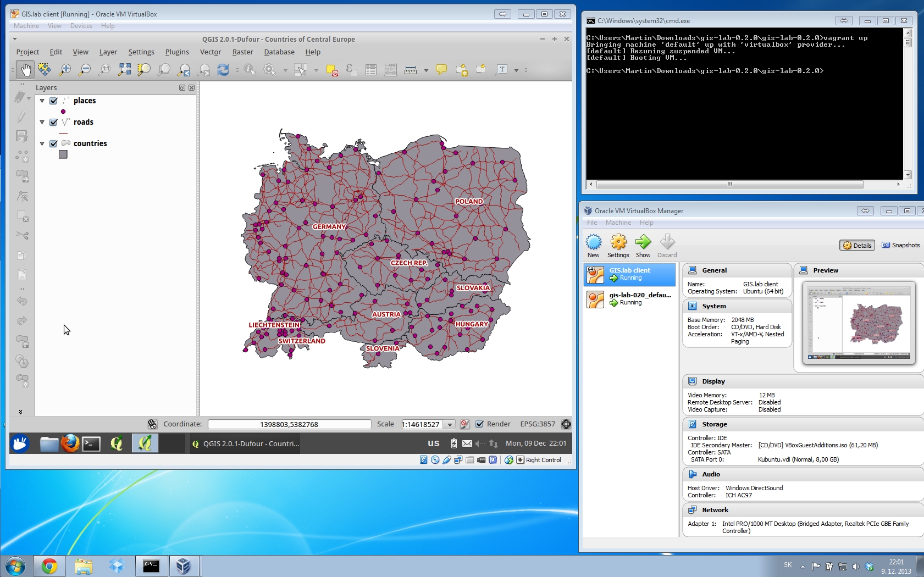Select the Pan Map to Selection tool
The height and width of the screenshot is (577, 924).
coord(45,70)
